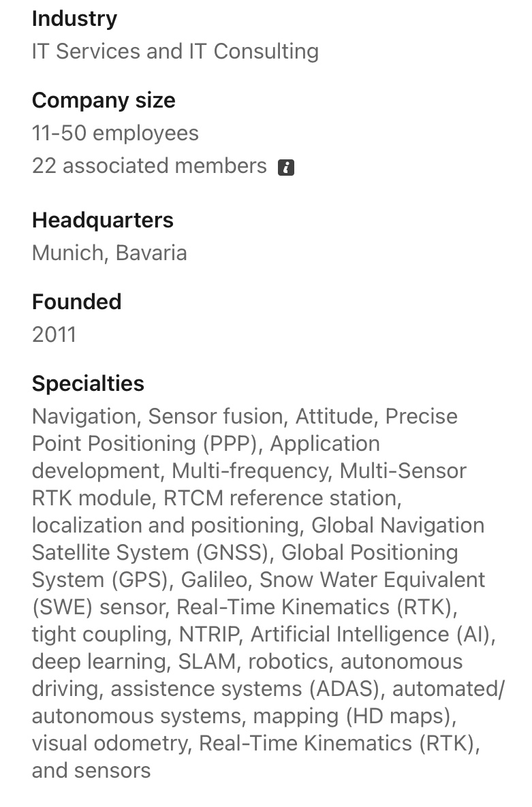Screen dimensions: 532x807
Task: Select the RTCM reference station specialty
Action: click(x=281, y=498)
